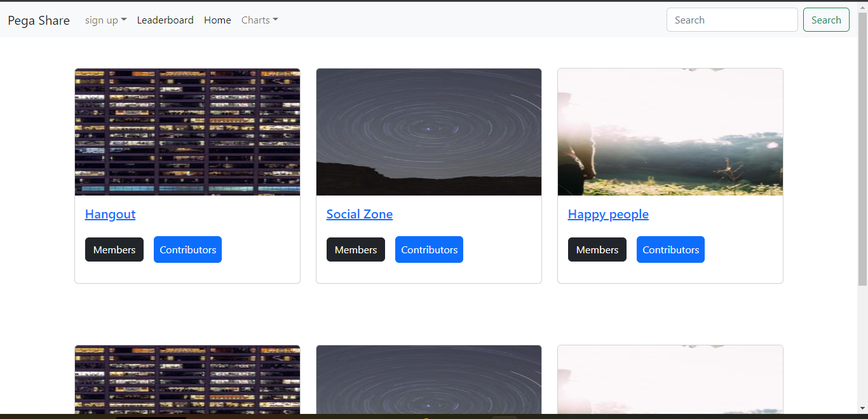Viewport: 868px width, 419px height.
Task: Open the sign up dropdown
Action: click(x=105, y=20)
